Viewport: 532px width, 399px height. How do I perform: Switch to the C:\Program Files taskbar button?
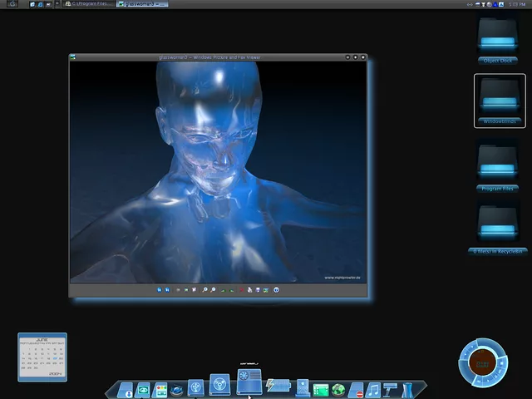point(89,4)
